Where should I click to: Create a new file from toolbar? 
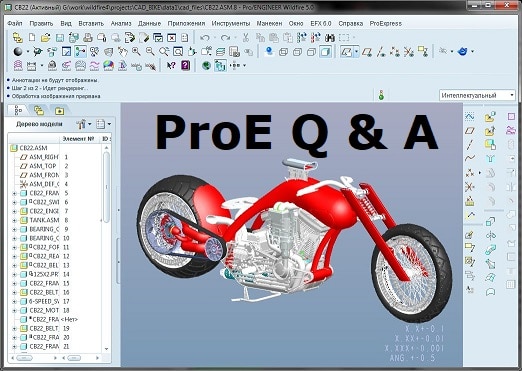32,37
